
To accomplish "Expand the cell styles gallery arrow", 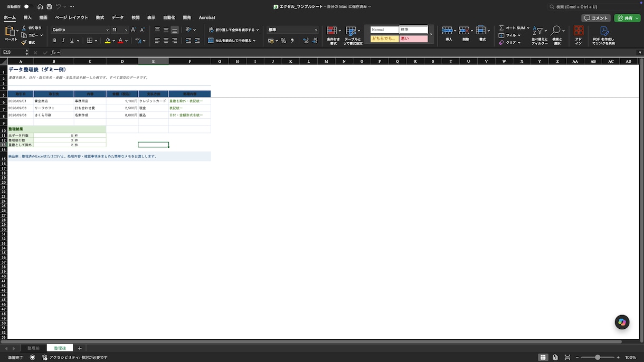I will pos(431,34).
